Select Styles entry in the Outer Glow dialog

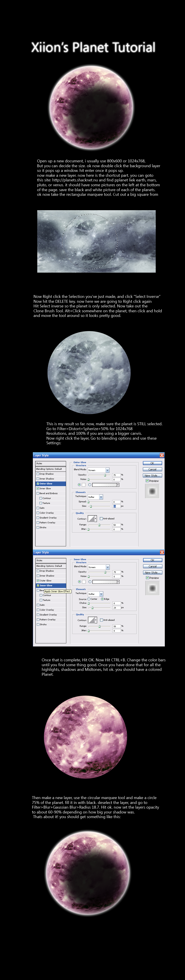pos(51,463)
